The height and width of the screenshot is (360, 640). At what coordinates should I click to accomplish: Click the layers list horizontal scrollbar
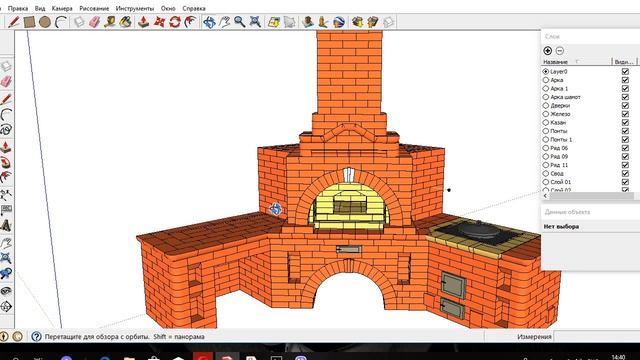[591, 196]
